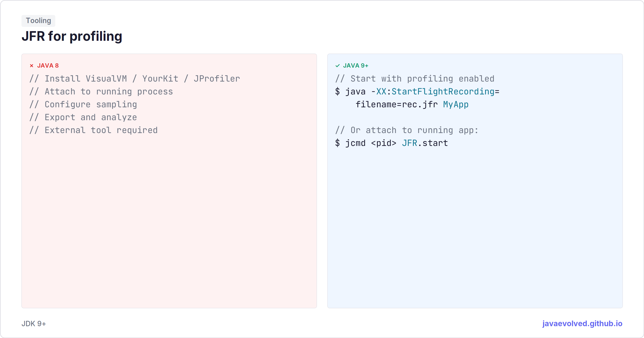Click the Attach to running process comment
This screenshot has height=338, width=644.
click(x=101, y=91)
